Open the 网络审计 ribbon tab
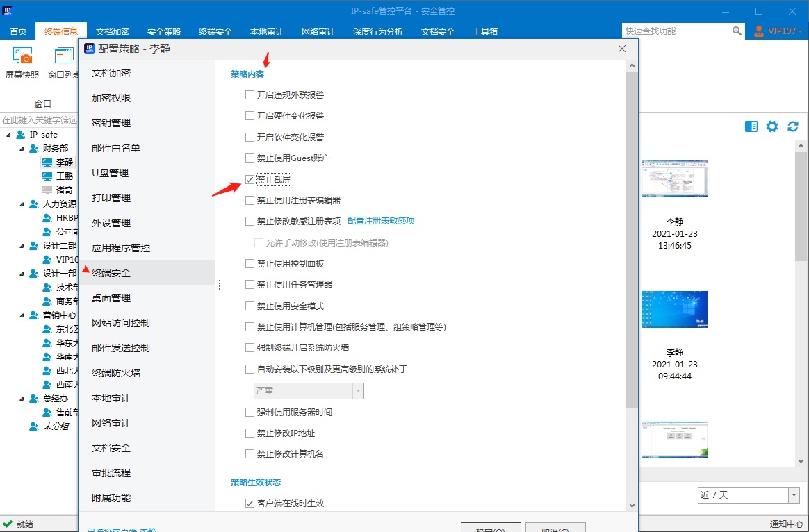The image size is (809, 532). 318,31
